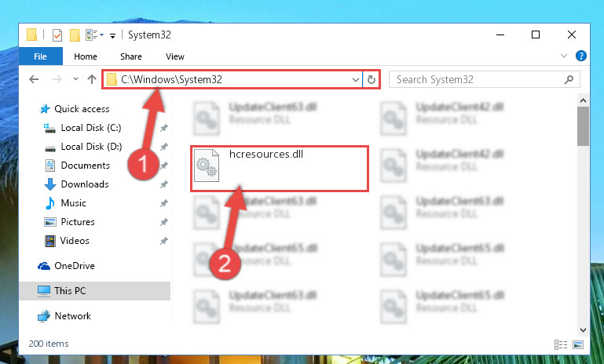The height and width of the screenshot is (364, 604).
Task: Click the scroll up arrow of the file list
Action: (584, 101)
